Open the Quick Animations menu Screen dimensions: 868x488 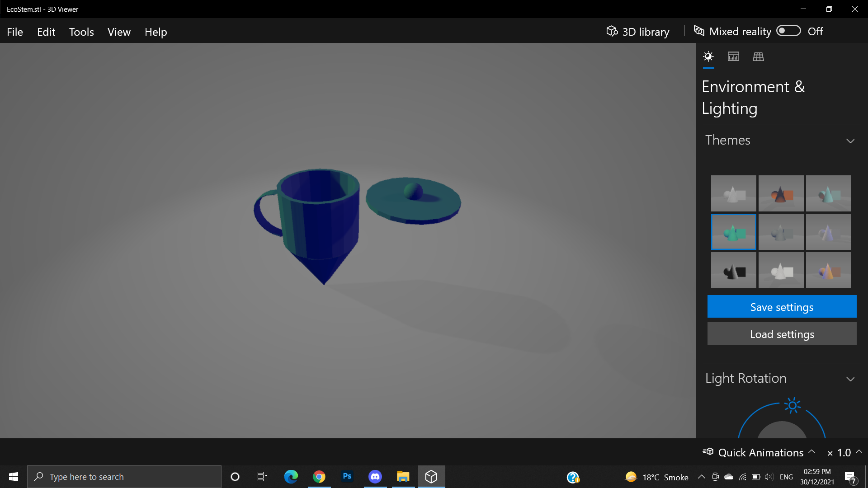coord(760,452)
